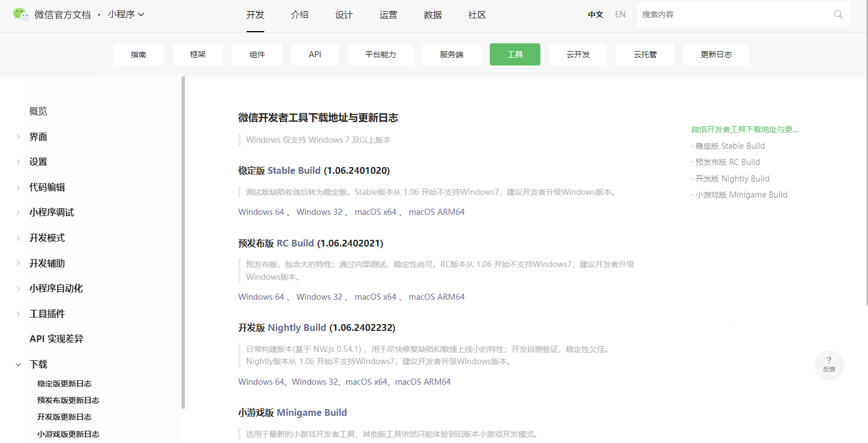Download Stable Build macOS ARM64

436,212
